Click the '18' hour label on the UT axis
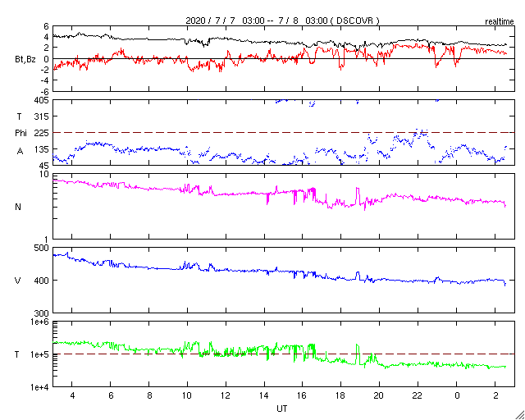 click(341, 396)
